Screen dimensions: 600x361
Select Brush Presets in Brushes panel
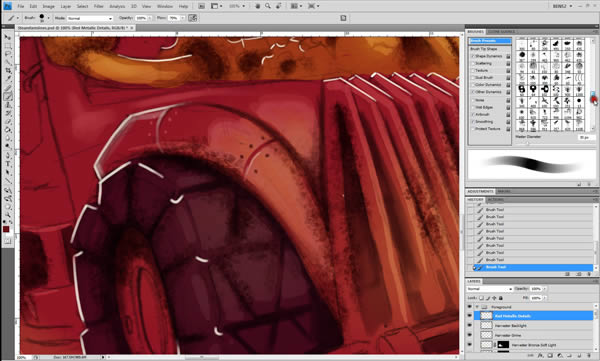point(490,41)
